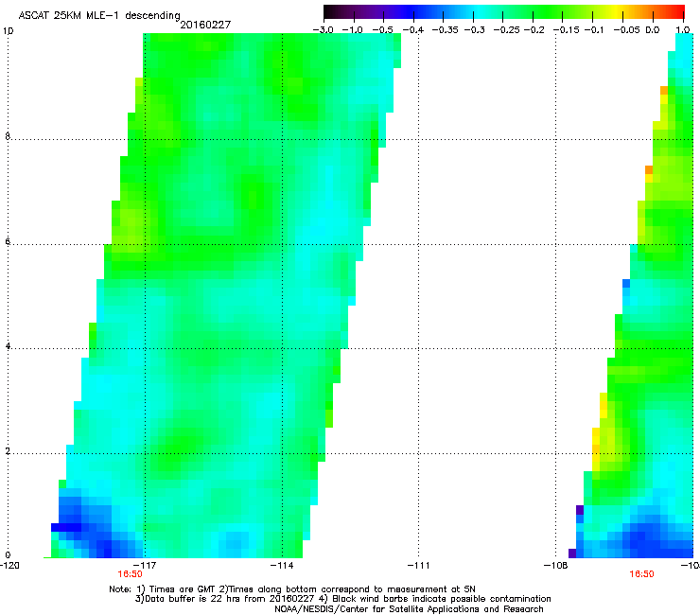Click the latitude axis label 4

(x=8, y=346)
